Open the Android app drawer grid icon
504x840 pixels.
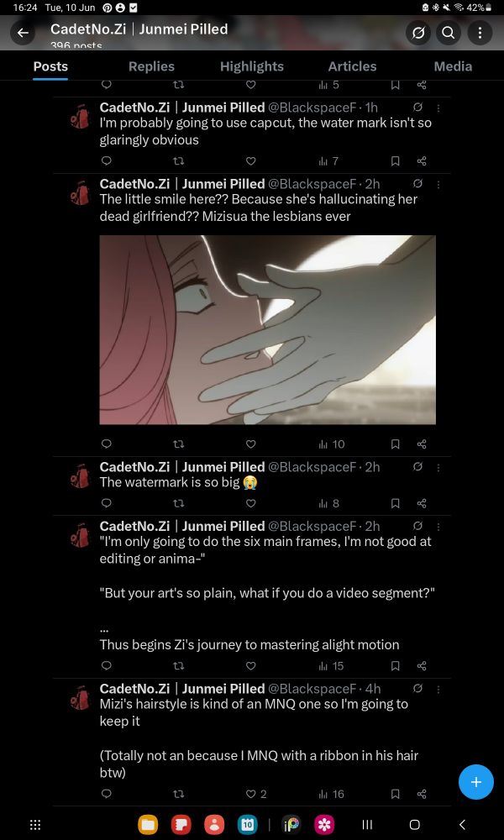point(34,825)
